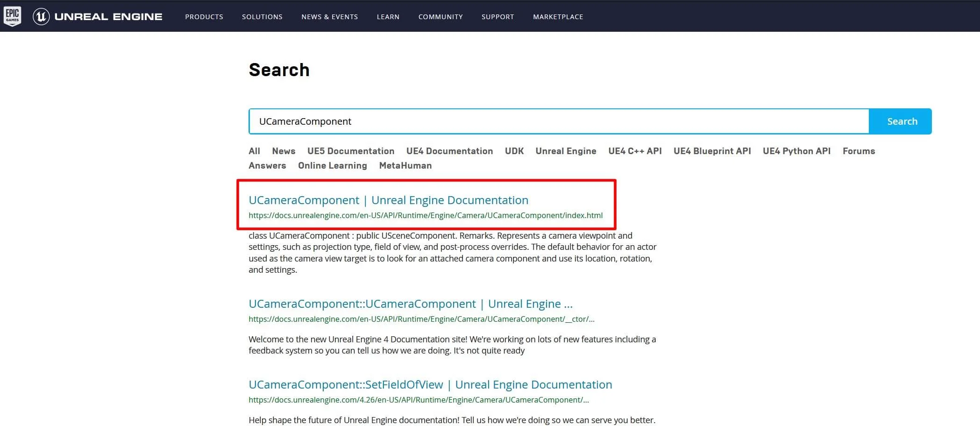Filter results by News
The height and width of the screenshot is (446, 980).
(x=284, y=151)
